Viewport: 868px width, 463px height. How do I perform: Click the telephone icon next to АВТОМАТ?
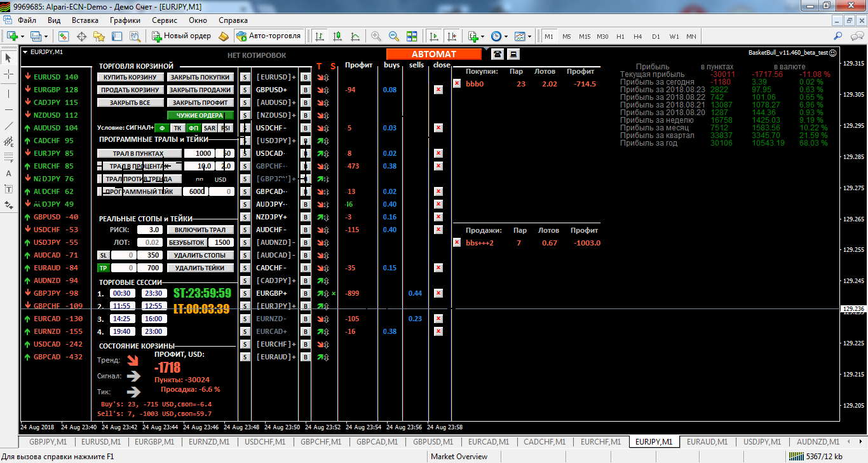pos(497,54)
